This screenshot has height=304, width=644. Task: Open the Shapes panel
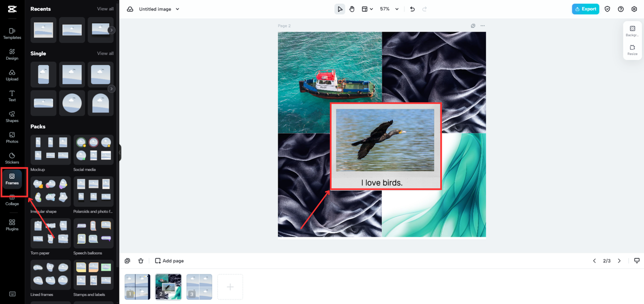tap(12, 117)
